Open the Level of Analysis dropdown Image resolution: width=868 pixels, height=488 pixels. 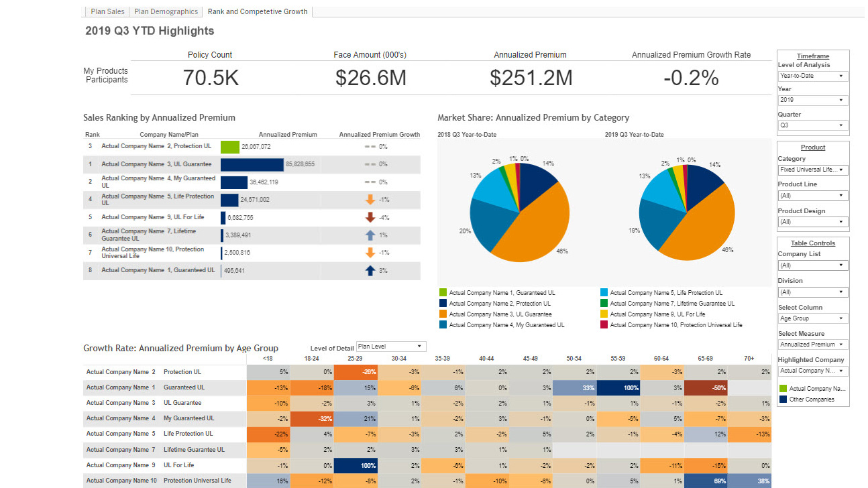pos(812,76)
